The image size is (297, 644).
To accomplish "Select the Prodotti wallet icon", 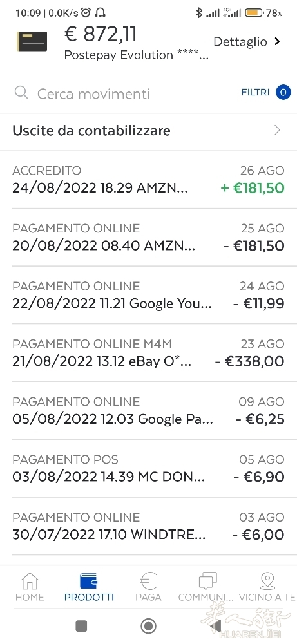I will (89, 581).
